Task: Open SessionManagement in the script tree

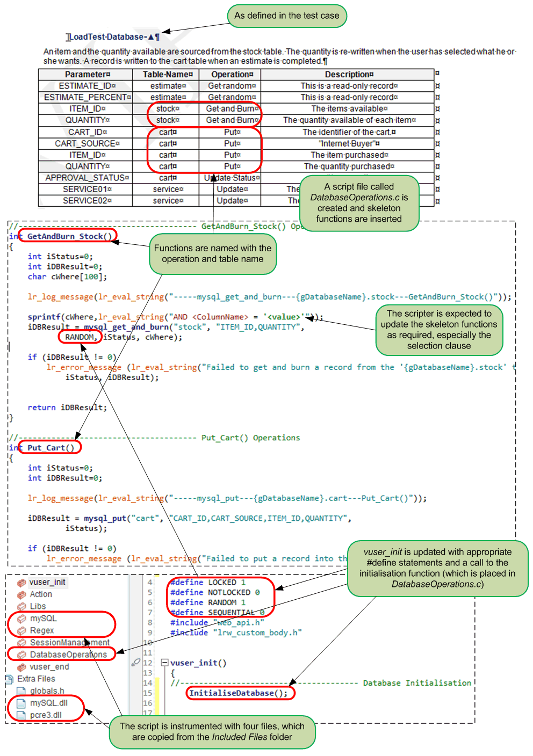Action: [x=69, y=643]
